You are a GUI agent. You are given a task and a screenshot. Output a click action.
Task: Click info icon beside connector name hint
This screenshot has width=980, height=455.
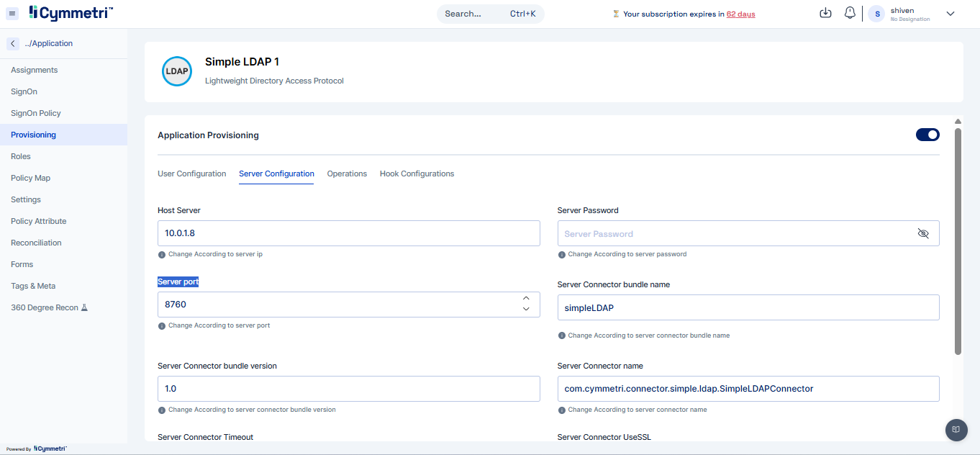[561, 410]
